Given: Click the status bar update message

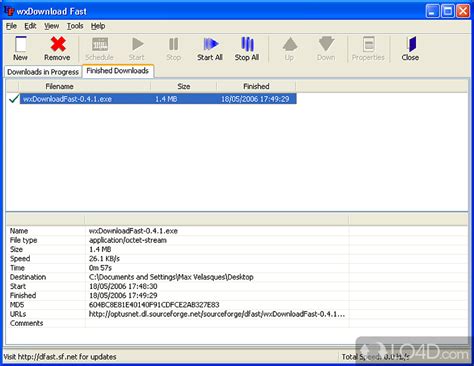Looking at the screenshot, I should click(60, 357).
